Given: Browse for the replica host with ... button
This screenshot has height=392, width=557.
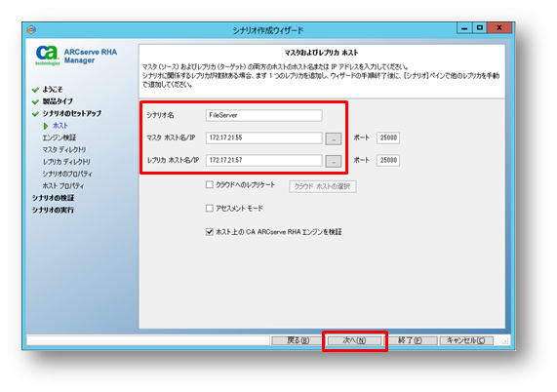Looking at the screenshot, I should 334,161.
